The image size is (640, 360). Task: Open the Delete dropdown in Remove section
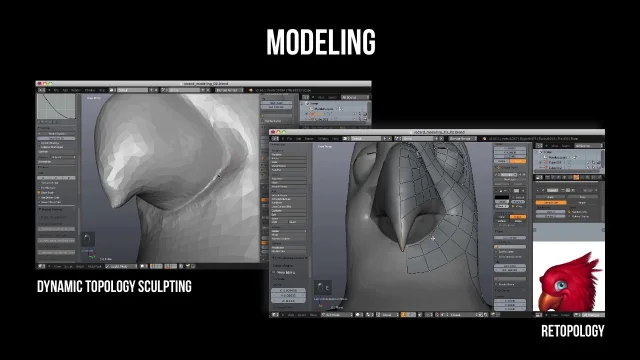[x=289, y=231]
